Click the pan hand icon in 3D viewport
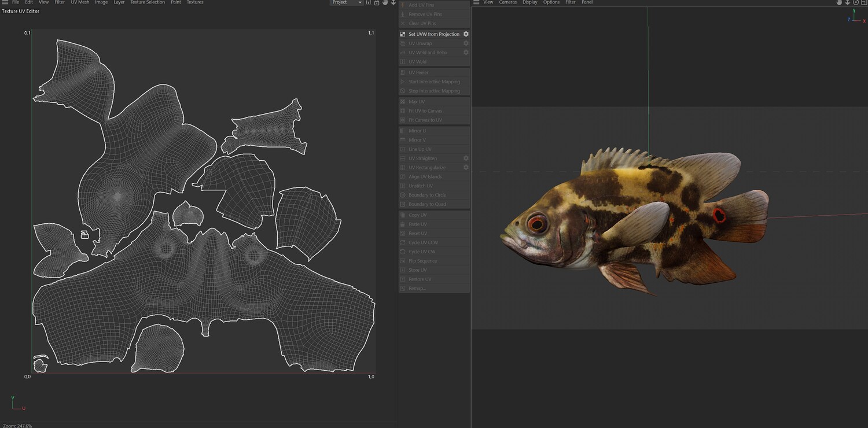The height and width of the screenshot is (428, 868). coord(839,2)
